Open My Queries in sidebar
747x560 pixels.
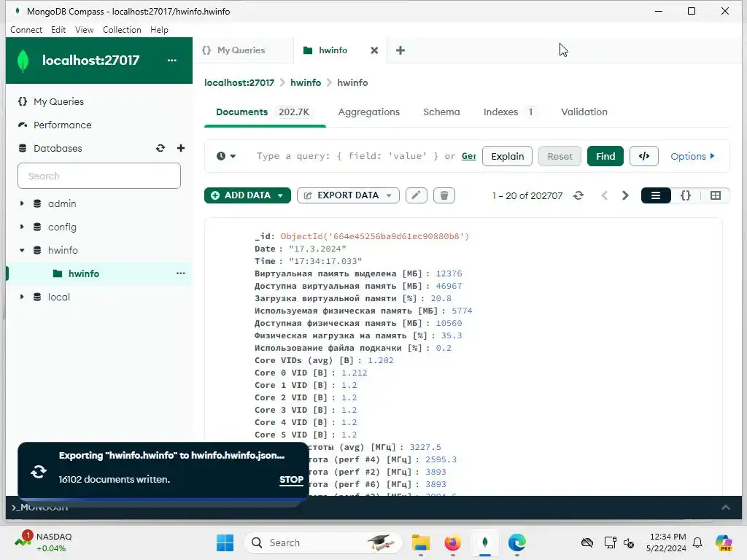pos(58,101)
